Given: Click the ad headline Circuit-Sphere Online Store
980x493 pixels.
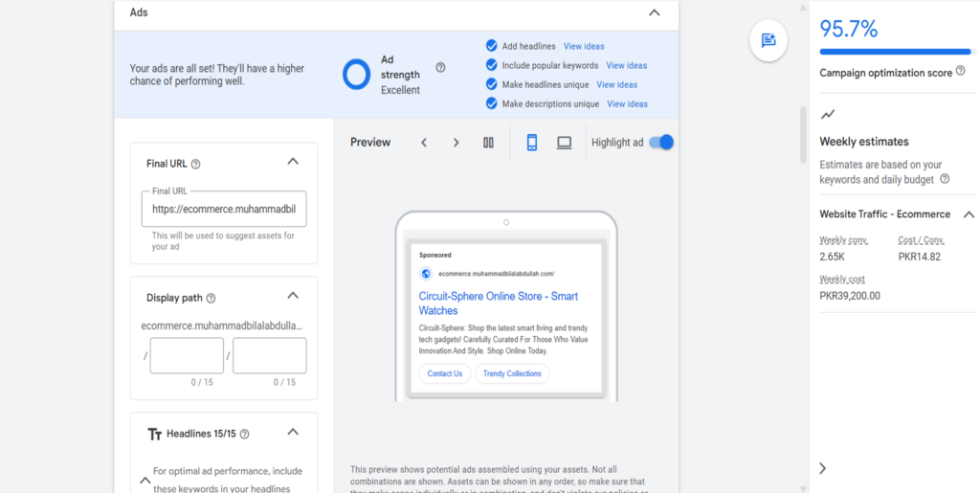Looking at the screenshot, I should [x=498, y=303].
